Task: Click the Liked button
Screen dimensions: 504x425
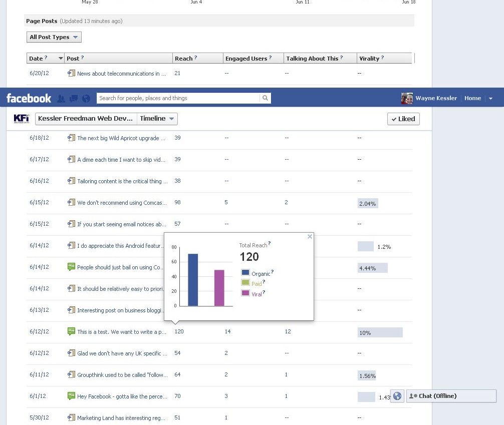Action: tap(403, 119)
